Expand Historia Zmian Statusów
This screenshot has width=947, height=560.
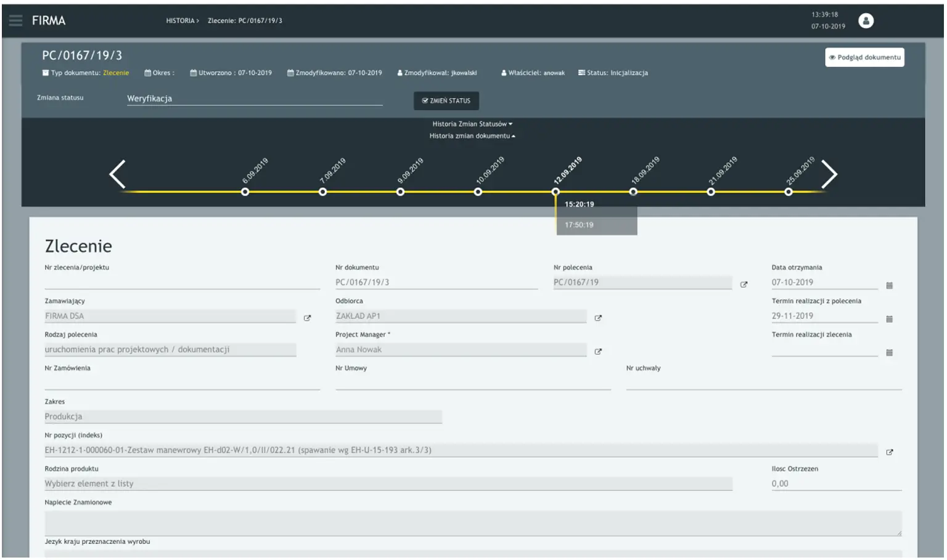click(472, 124)
